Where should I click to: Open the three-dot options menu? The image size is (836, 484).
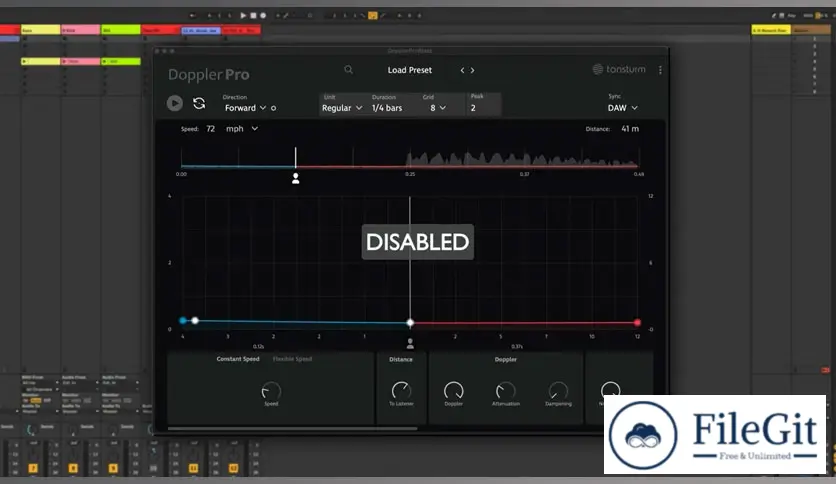(660, 70)
